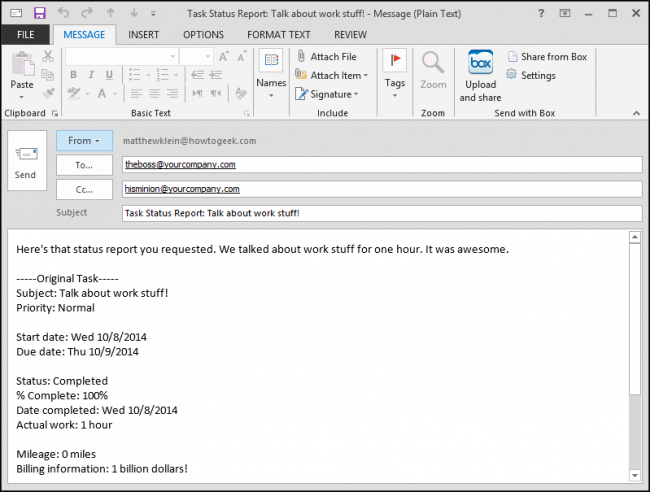This screenshot has height=492, width=650.
Task: Click the Help question mark icon
Action: tap(541, 13)
